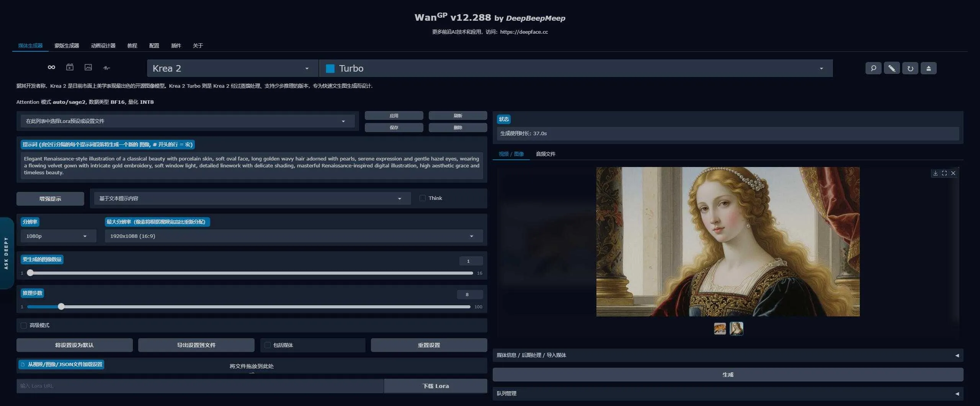The width and height of the screenshot is (980, 406).
Task: Select the video clapperboard mode icon
Action: (x=70, y=67)
